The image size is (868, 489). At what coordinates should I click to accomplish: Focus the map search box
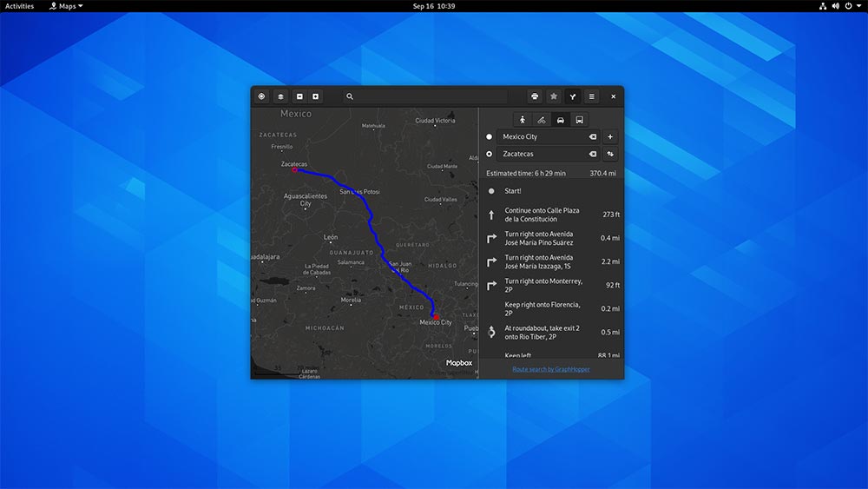(x=424, y=96)
